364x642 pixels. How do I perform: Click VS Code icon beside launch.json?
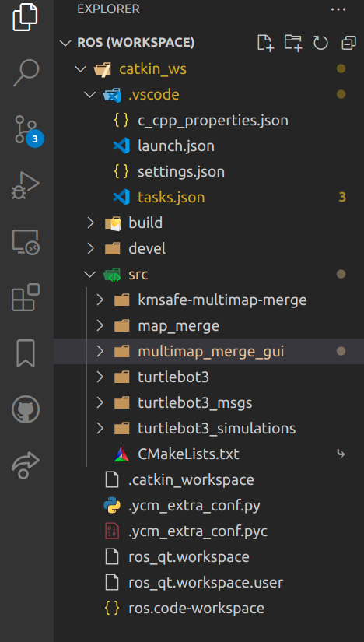click(x=121, y=146)
